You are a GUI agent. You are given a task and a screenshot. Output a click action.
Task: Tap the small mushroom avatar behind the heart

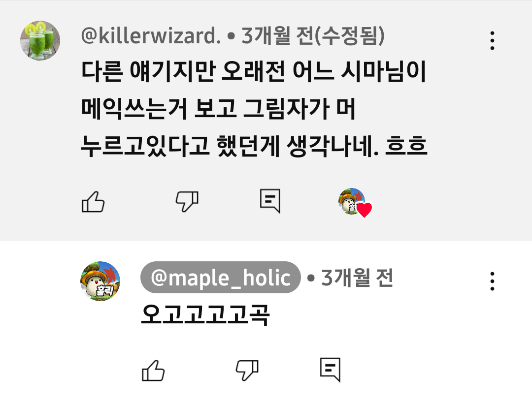coord(350,200)
